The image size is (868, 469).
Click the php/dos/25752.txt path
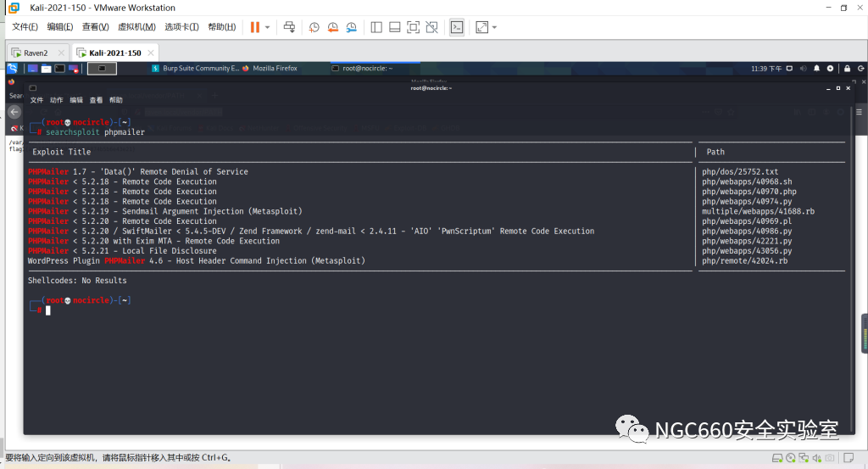[x=740, y=171]
